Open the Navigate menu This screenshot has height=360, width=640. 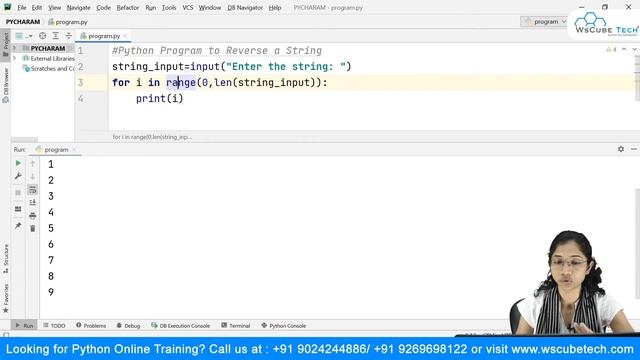pos(78,7)
